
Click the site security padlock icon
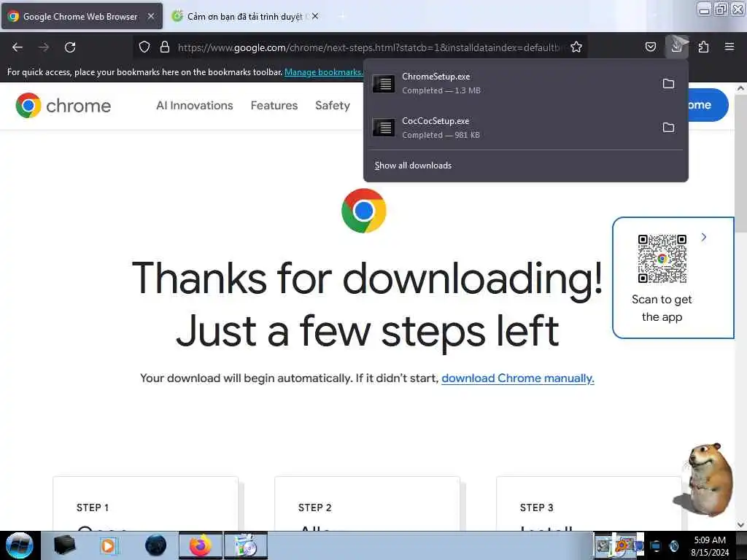[x=165, y=47]
